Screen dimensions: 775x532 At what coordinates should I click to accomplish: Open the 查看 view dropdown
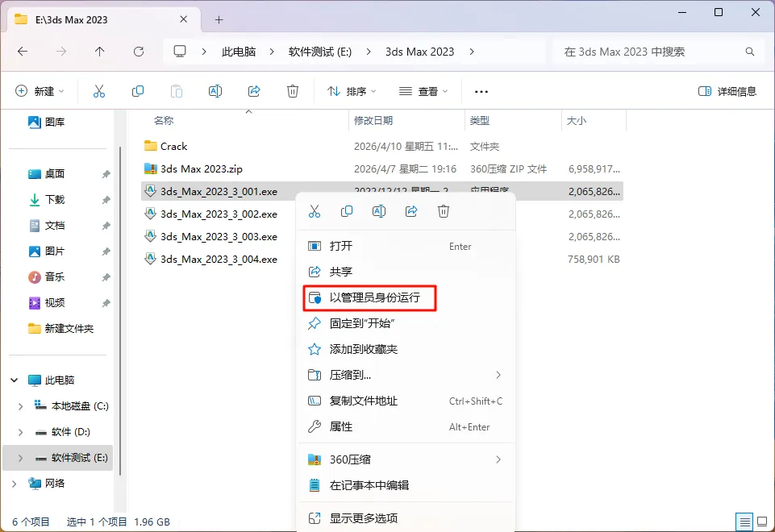[x=423, y=91]
